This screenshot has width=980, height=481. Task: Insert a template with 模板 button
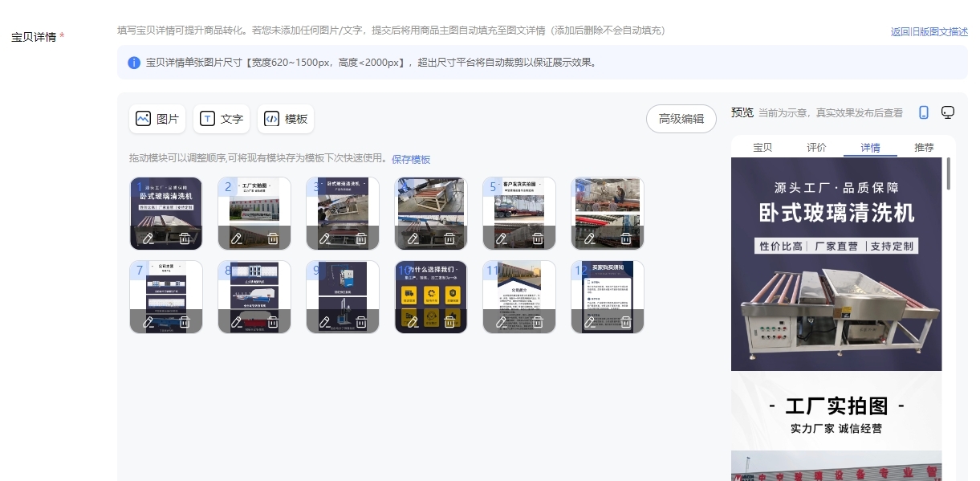pyautogui.click(x=286, y=119)
